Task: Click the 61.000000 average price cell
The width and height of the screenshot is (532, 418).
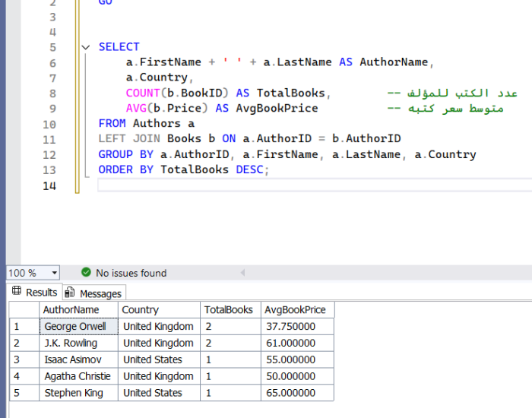Action: (x=290, y=343)
